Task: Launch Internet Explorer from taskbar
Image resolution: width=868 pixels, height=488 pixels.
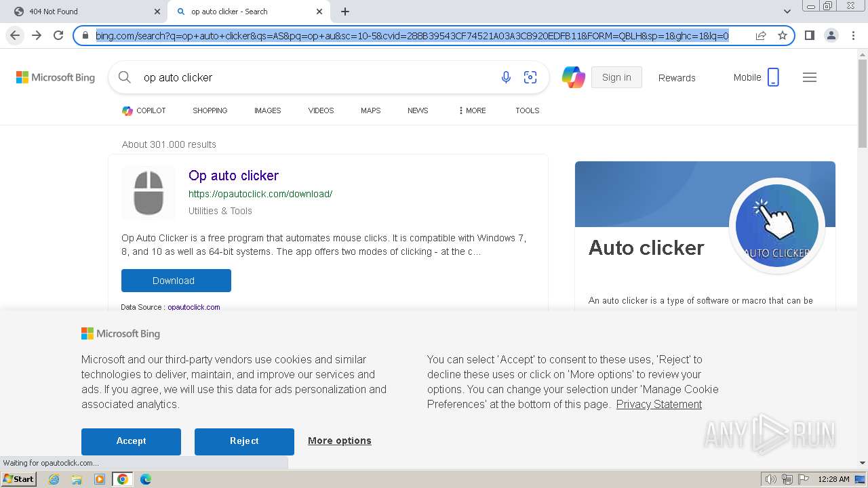Action: point(54,479)
